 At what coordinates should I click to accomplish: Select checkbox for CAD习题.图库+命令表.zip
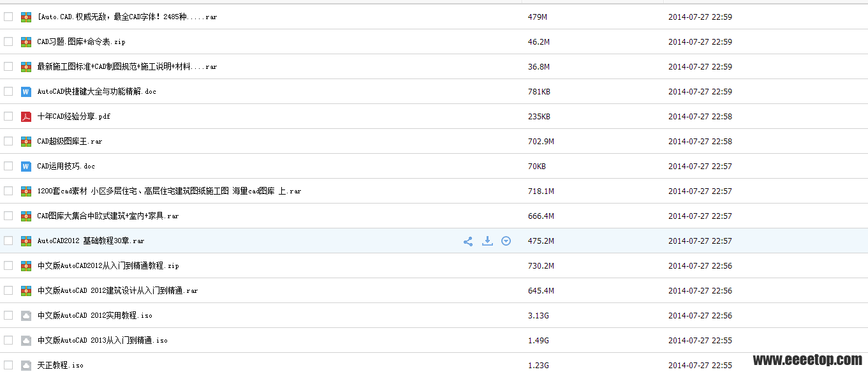(x=8, y=41)
